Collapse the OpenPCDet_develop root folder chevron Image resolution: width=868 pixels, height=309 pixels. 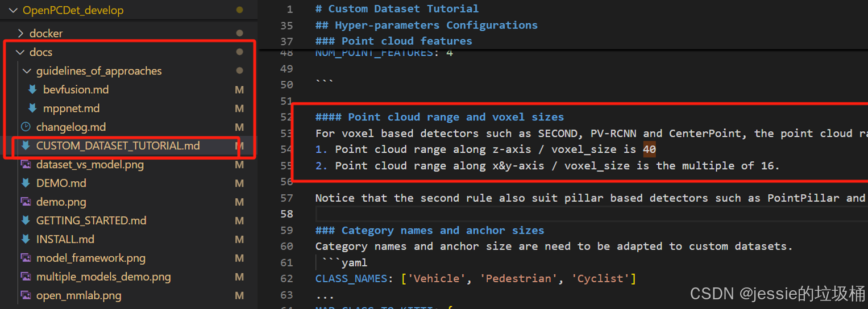[x=13, y=10]
